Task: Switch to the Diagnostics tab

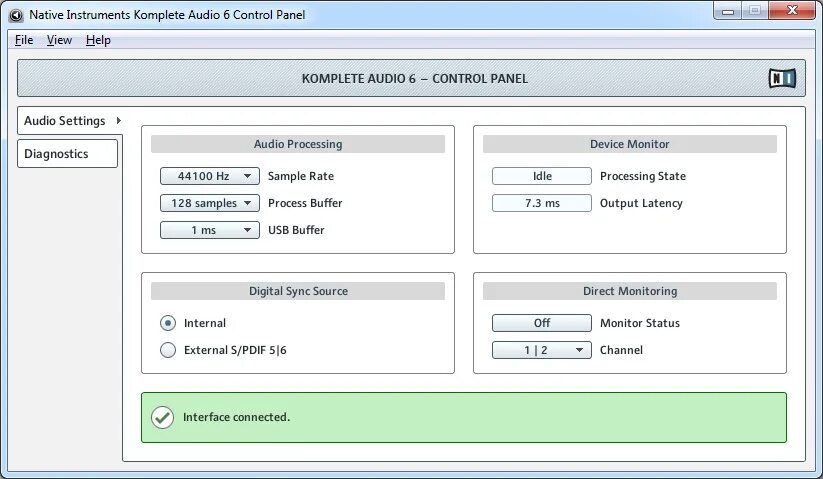Action: click(67, 154)
